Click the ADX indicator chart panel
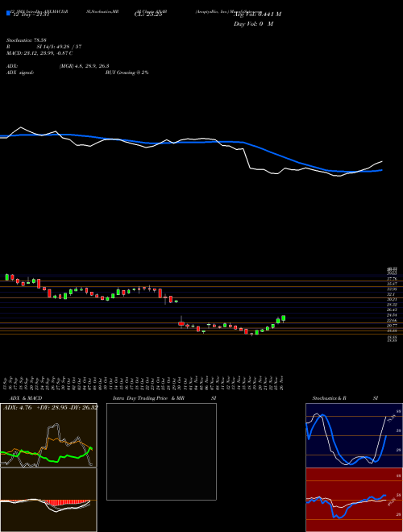Viewport: 403px width, 532px height. [48, 435]
